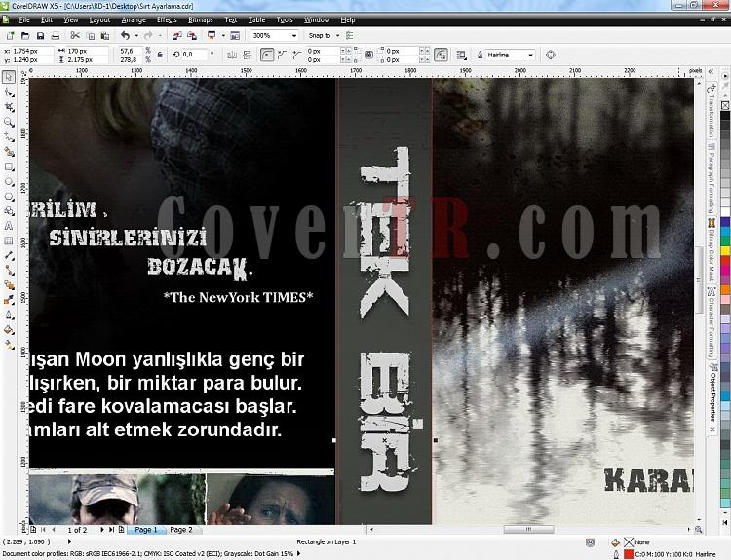The height and width of the screenshot is (560, 731).
Task: Open the wrap text flyout
Action: click(x=462, y=55)
